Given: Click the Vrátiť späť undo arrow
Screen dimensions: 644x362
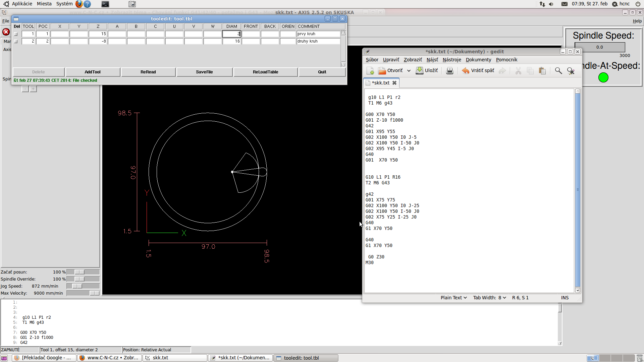Looking at the screenshot, I should pyautogui.click(x=466, y=71).
